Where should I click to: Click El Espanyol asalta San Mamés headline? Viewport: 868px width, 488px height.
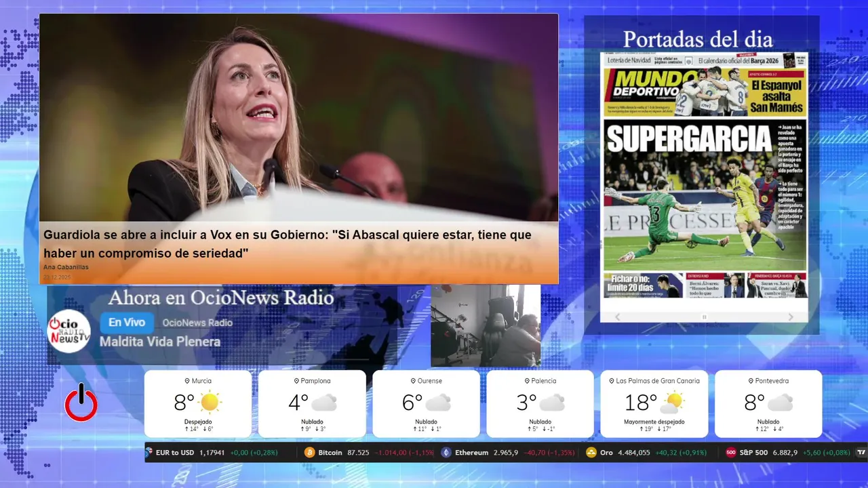(x=776, y=96)
